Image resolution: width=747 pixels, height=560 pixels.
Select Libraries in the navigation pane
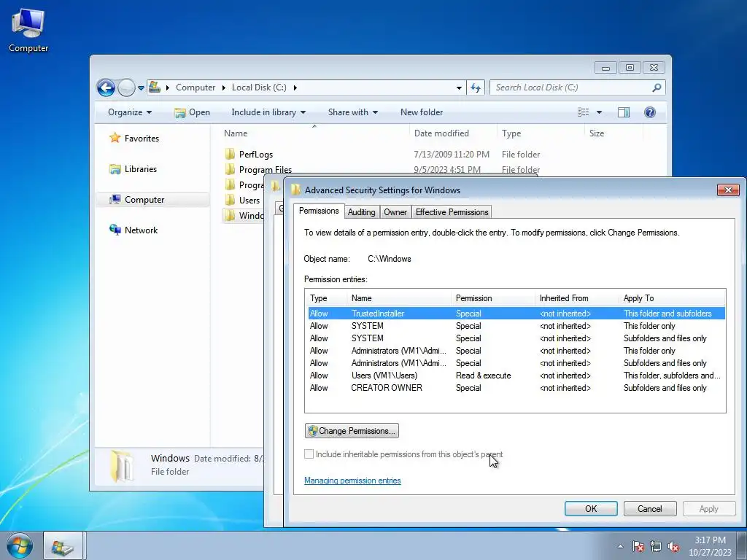click(x=141, y=169)
